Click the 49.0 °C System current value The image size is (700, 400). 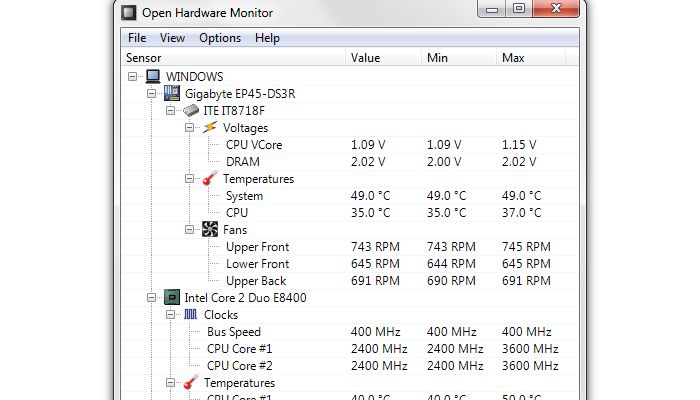pyautogui.click(x=371, y=196)
